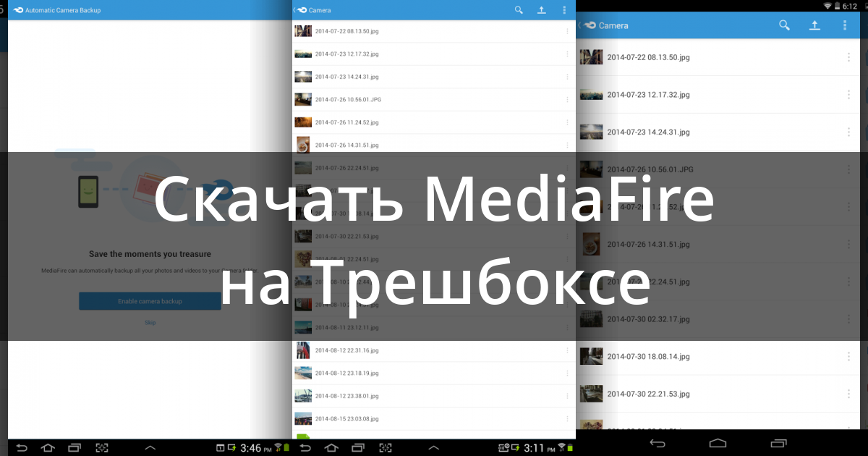868x456 pixels.
Task: Select 2014-08-12 23.38.01.jpg file name in middle list
Action: click(347, 396)
